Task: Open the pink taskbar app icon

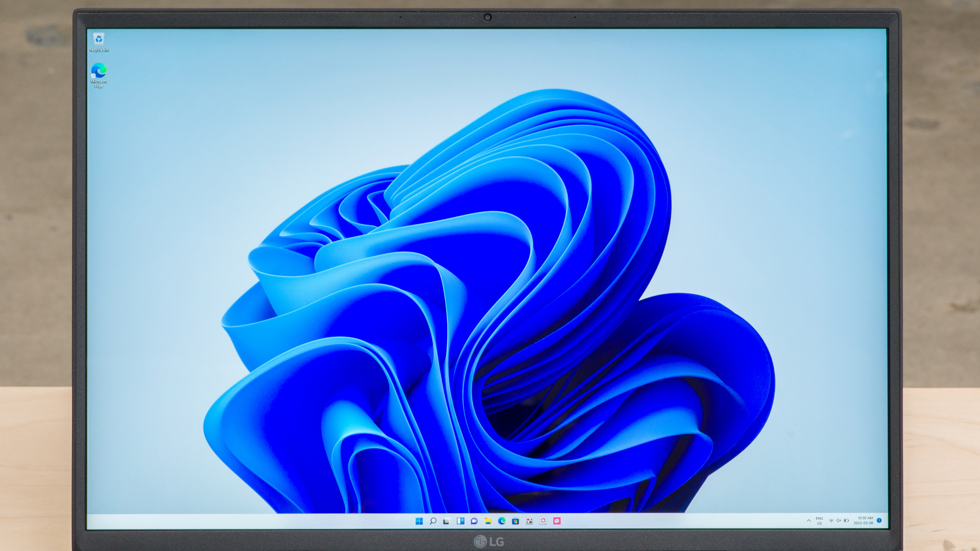Action: (x=557, y=521)
